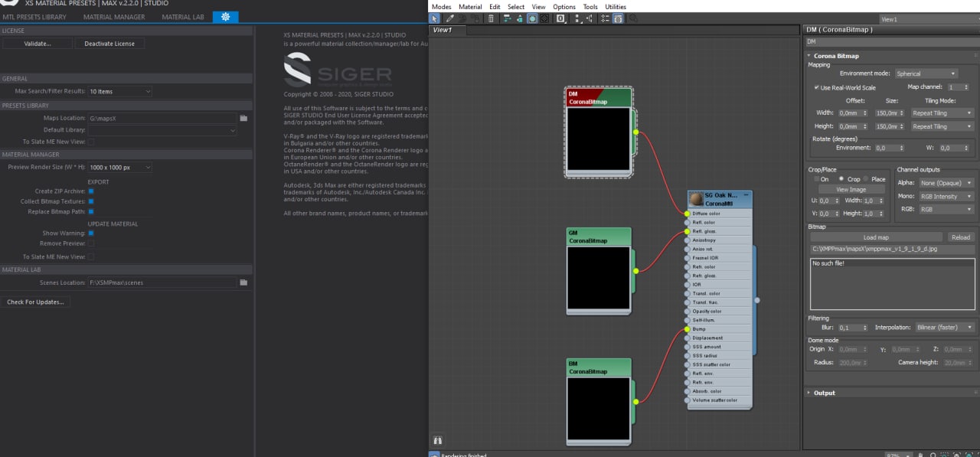The height and width of the screenshot is (457, 980).
Task: Click the Reload button
Action: (960, 237)
